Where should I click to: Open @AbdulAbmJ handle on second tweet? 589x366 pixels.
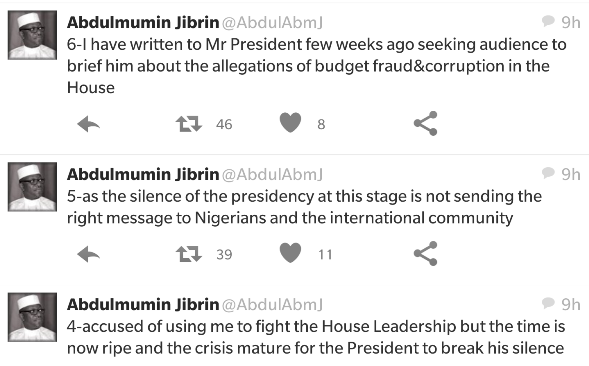272,175
